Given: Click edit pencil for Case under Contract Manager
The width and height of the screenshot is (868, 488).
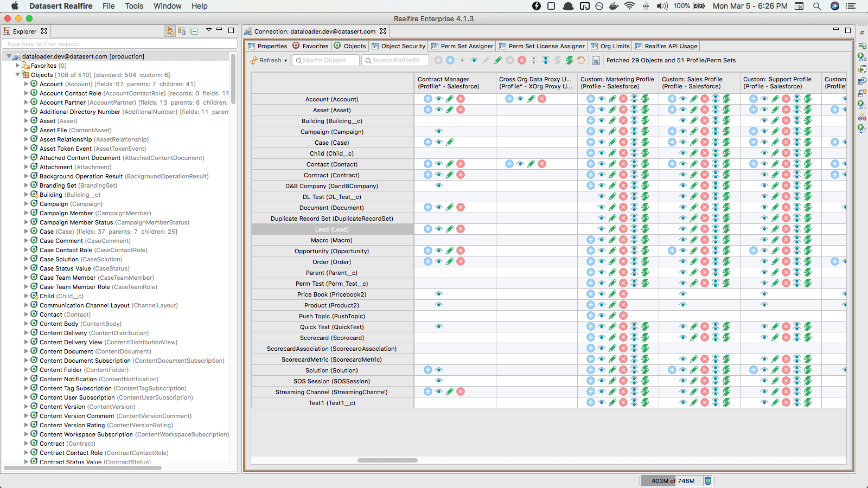Looking at the screenshot, I should click(x=450, y=142).
